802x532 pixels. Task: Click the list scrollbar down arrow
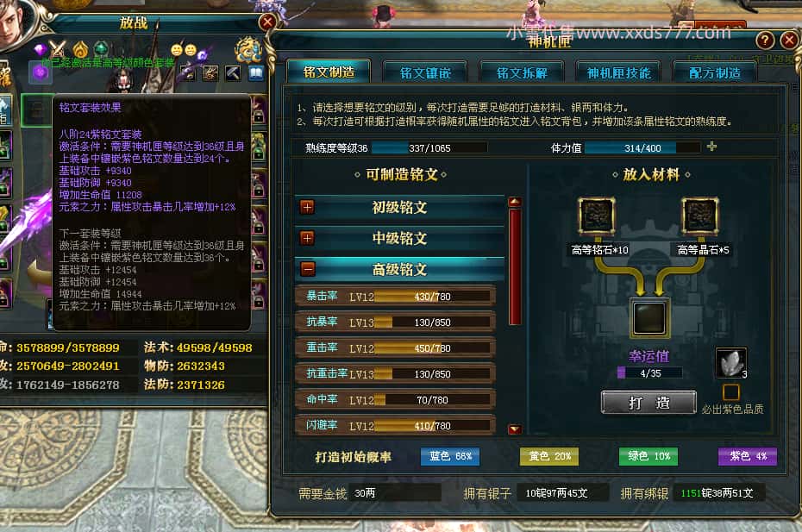(515, 429)
